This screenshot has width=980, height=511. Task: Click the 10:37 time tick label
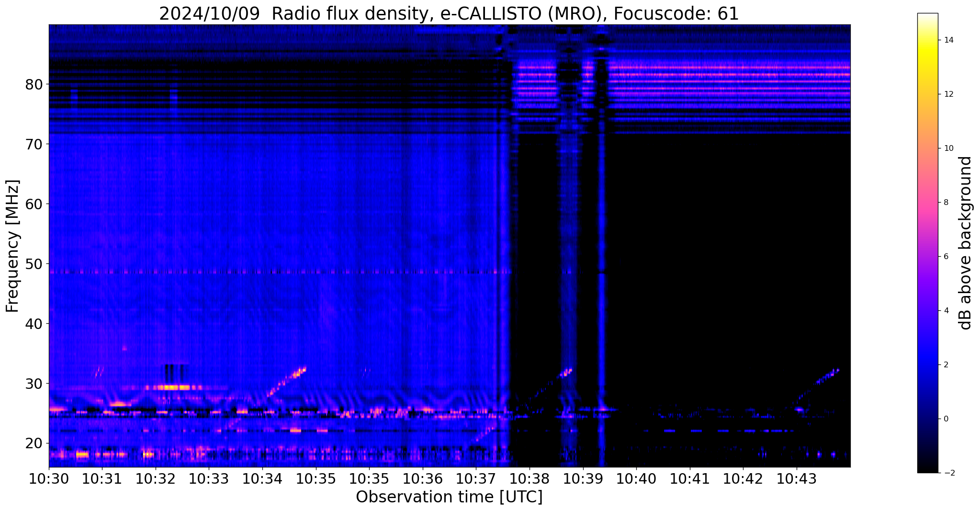[476, 479]
